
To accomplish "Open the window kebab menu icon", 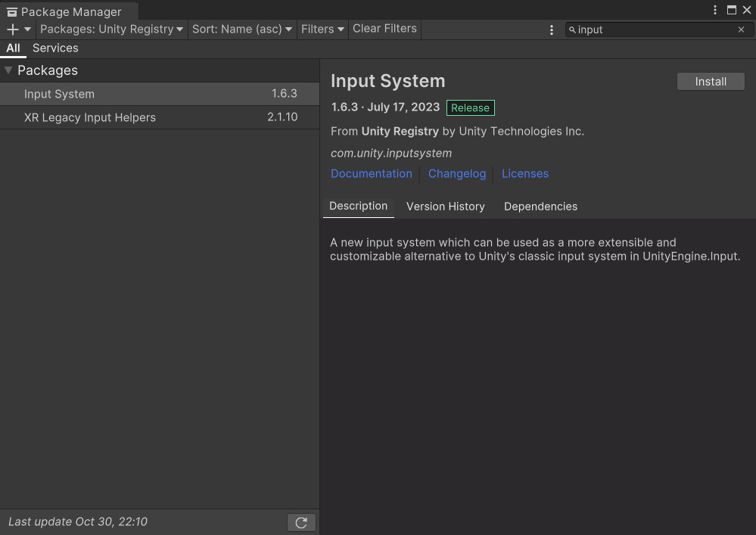I will [x=715, y=10].
